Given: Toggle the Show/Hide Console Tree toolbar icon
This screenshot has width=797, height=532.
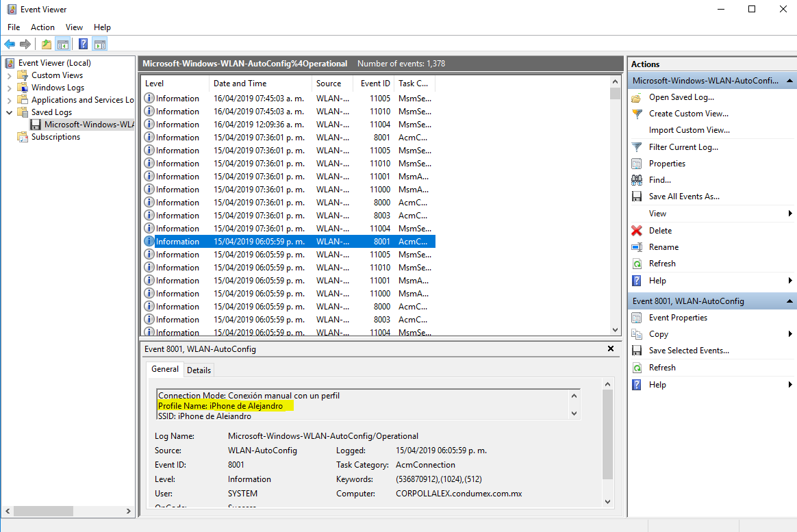Looking at the screenshot, I should 62,45.
